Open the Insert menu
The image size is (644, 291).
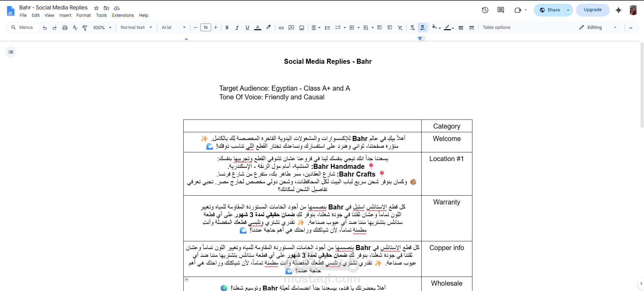click(65, 15)
